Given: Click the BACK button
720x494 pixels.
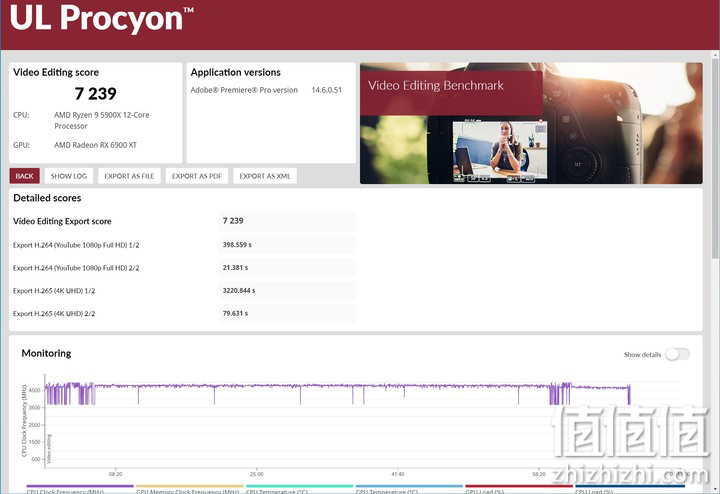Looking at the screenshot, I should point(24,176).
